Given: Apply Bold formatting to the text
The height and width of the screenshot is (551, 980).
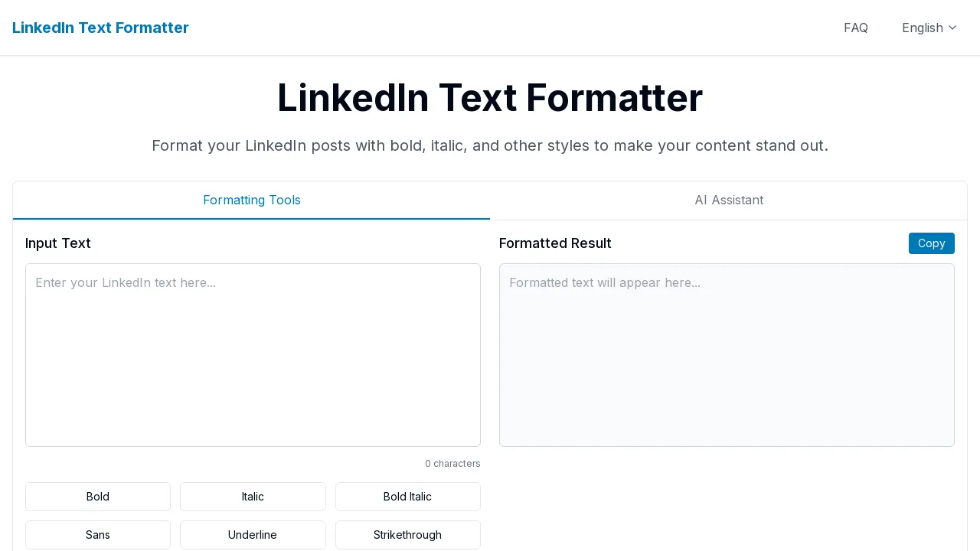Looking at the screenshot, I should click(98, 497).
